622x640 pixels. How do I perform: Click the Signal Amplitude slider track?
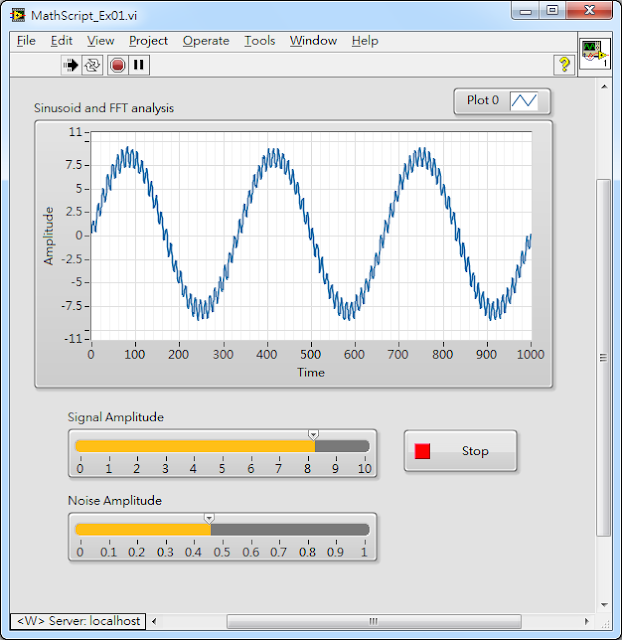(222, 446)
